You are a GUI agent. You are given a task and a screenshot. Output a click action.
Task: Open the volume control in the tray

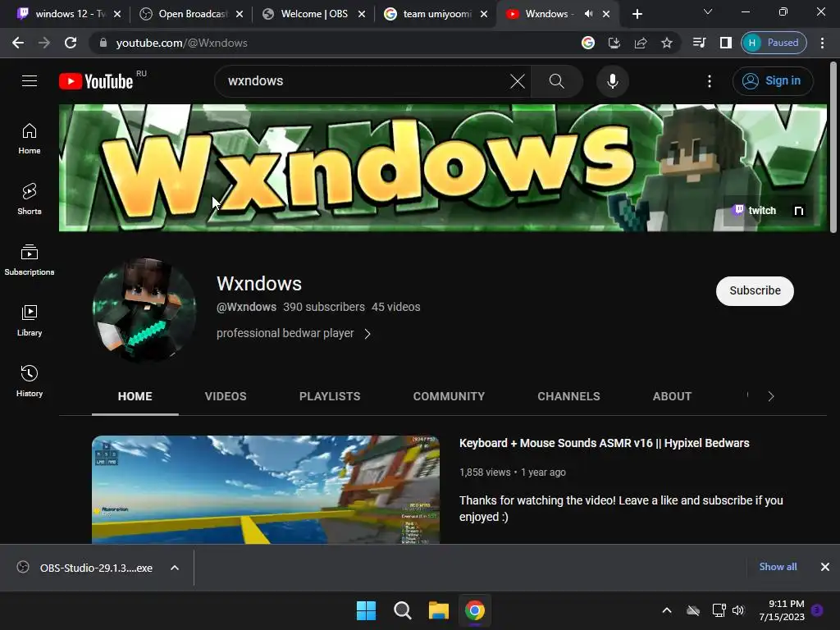click(738, 610)
